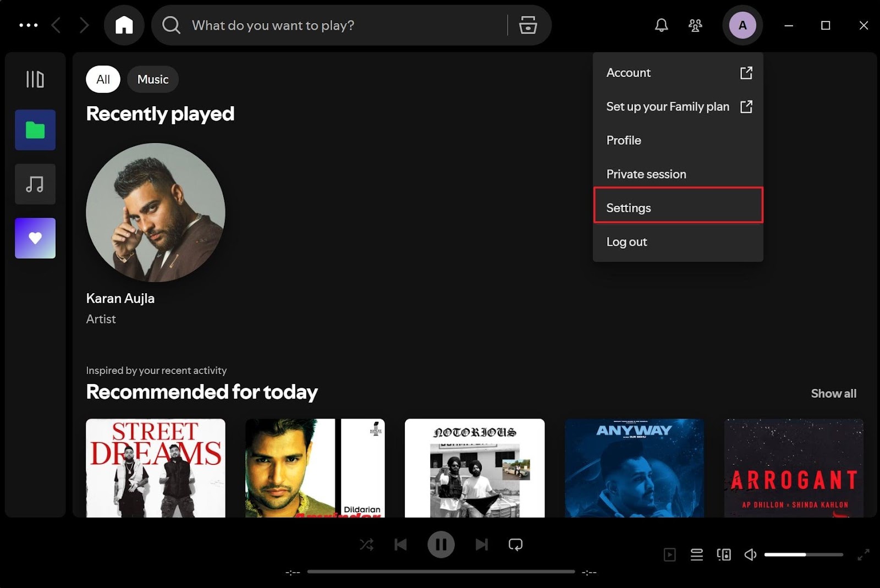Open the Notorious album cover
Image resolution: width=880 pixels, height=588 pixels.
tap(475, 468)
